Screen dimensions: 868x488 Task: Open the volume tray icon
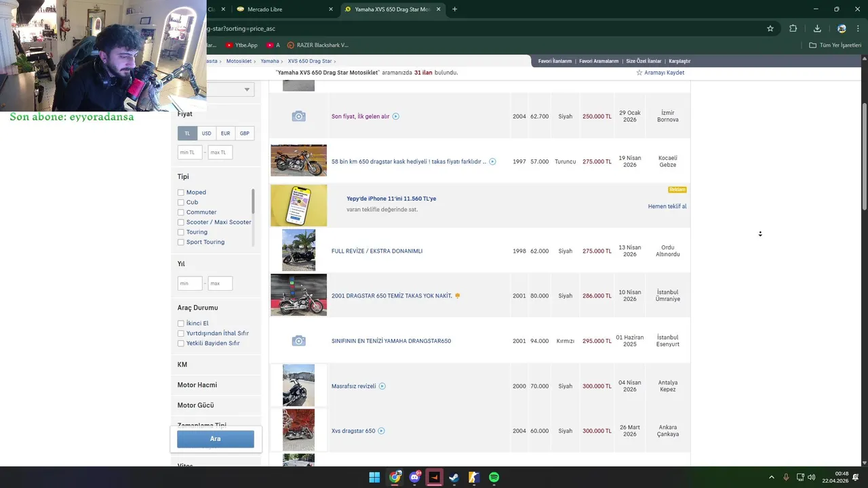pos(812,477)
